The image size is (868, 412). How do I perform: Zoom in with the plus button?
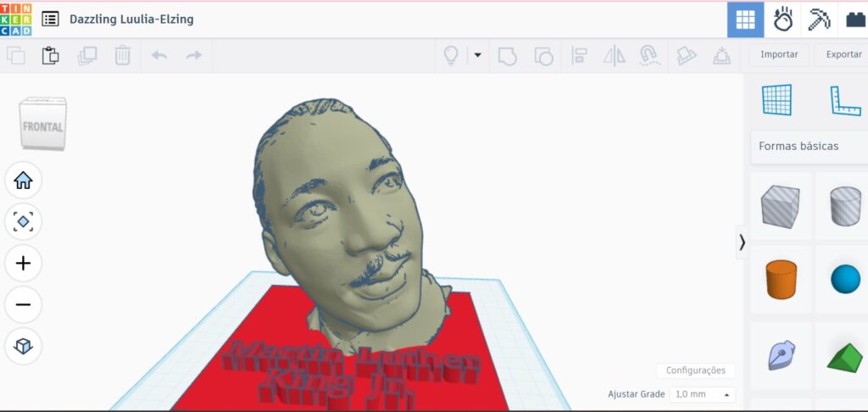[x=23, y=263]
